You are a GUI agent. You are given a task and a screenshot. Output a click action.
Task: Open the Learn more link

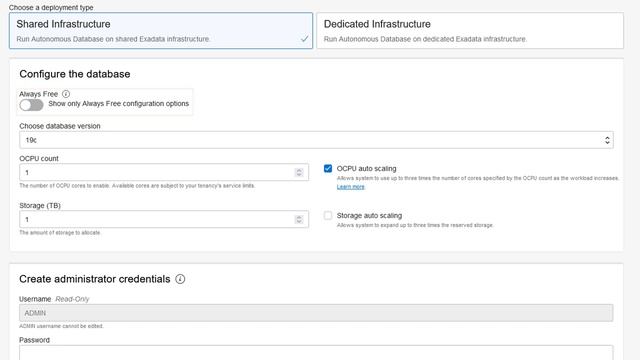coord(351,187)
